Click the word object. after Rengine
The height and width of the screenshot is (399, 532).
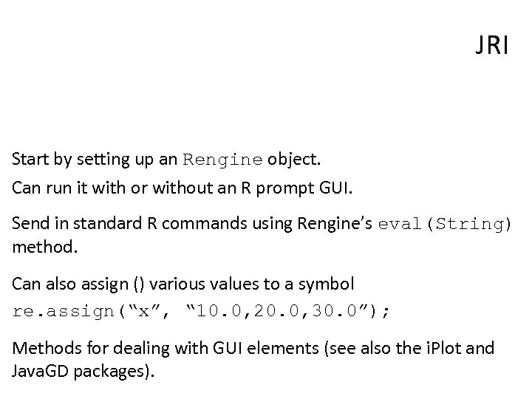pyautogui.click(x=293, y=160)
